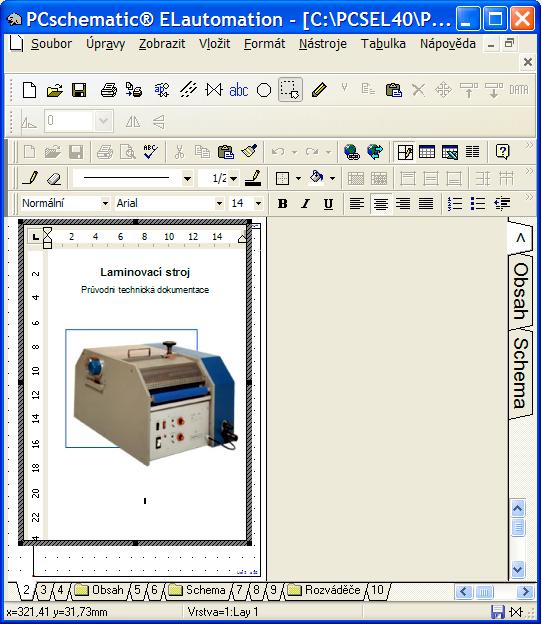Toggle Italic formatting

(305, 204)
